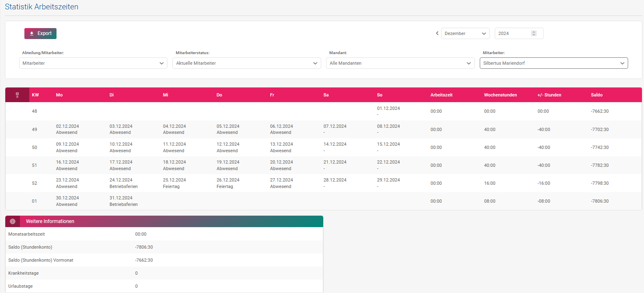Select the 13.12.2024 Abwesend cell
Viewport: 644px width, 293px height.
click(281, 147)
